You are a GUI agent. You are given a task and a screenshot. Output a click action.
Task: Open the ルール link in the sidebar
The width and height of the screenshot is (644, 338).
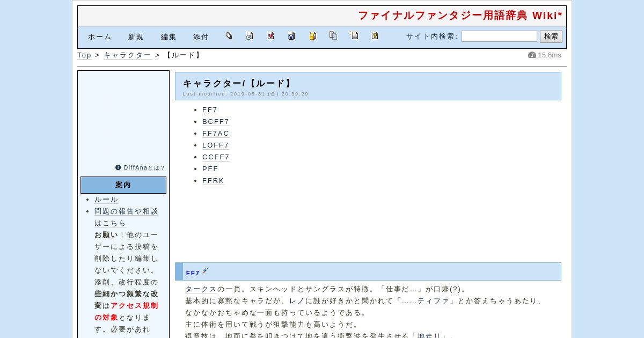tap(106, 200)
